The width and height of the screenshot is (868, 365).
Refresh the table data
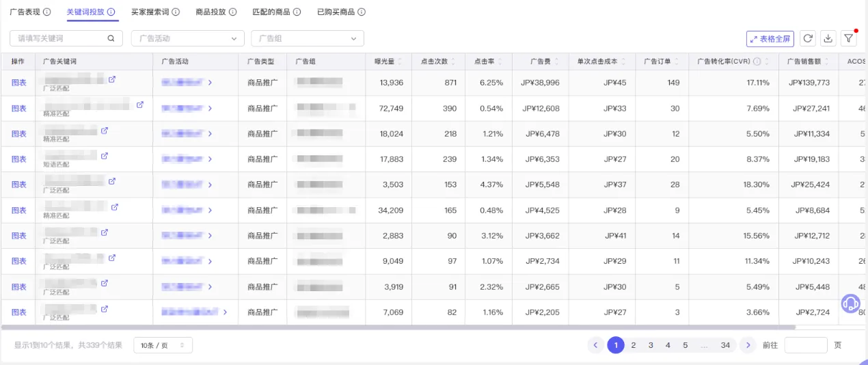pos(808,39)
